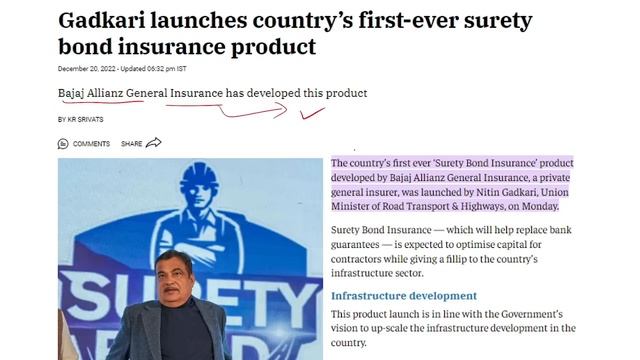The height and width of the screenshot is (360, 640).
Task: Click the SHARE text label
Action: (131, 144)
